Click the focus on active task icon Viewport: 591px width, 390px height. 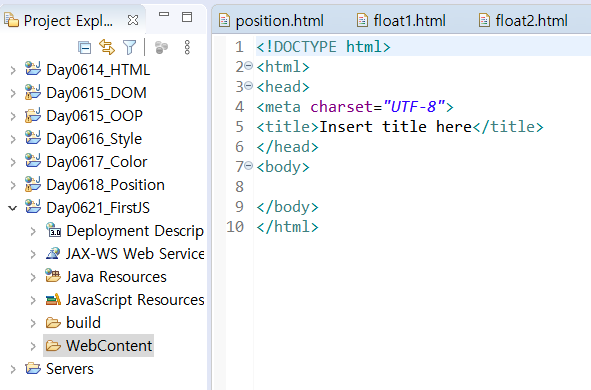click(x=161, y=47)
